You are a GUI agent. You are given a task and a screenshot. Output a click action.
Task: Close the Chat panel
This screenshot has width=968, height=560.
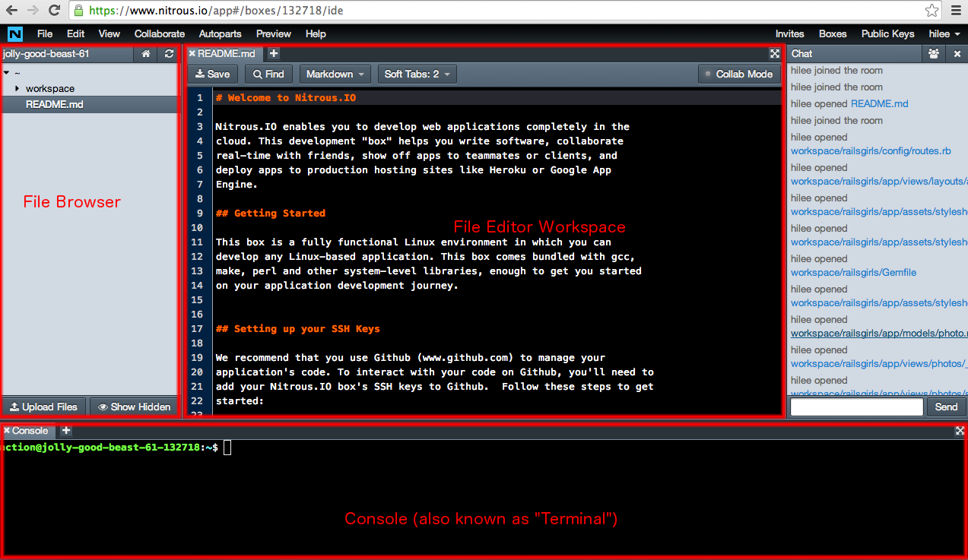[957, 54]
